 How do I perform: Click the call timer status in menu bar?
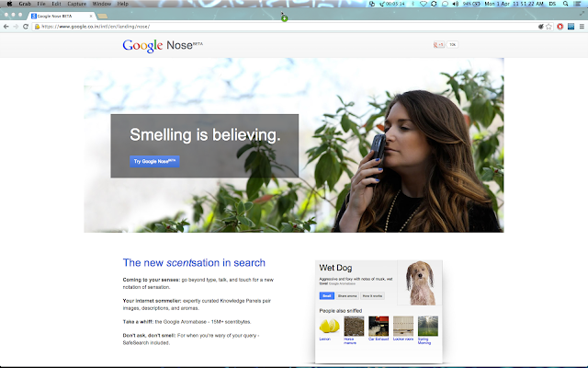[392, 4]
